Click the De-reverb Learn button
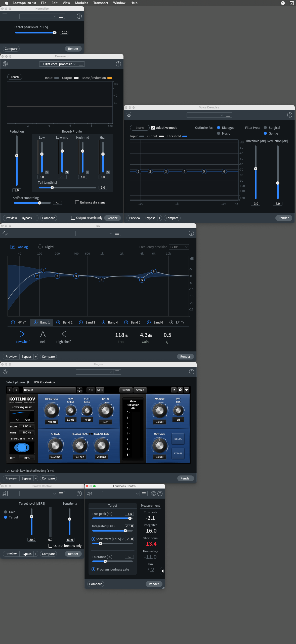This screenshot has width=296, height=644. [x=15, y=77]
